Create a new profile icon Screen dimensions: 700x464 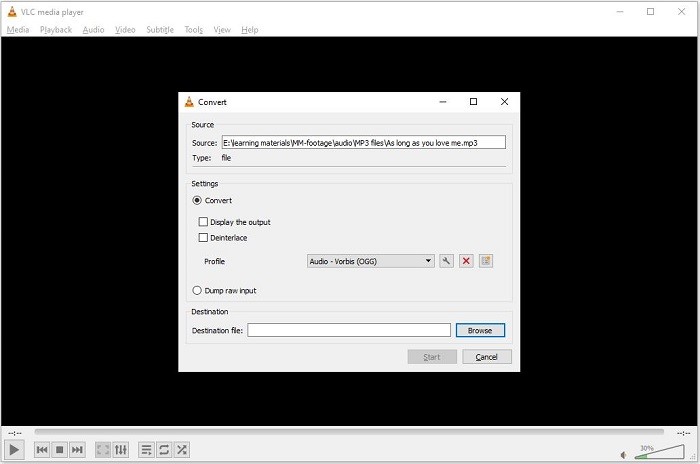(x=486, y=261)
